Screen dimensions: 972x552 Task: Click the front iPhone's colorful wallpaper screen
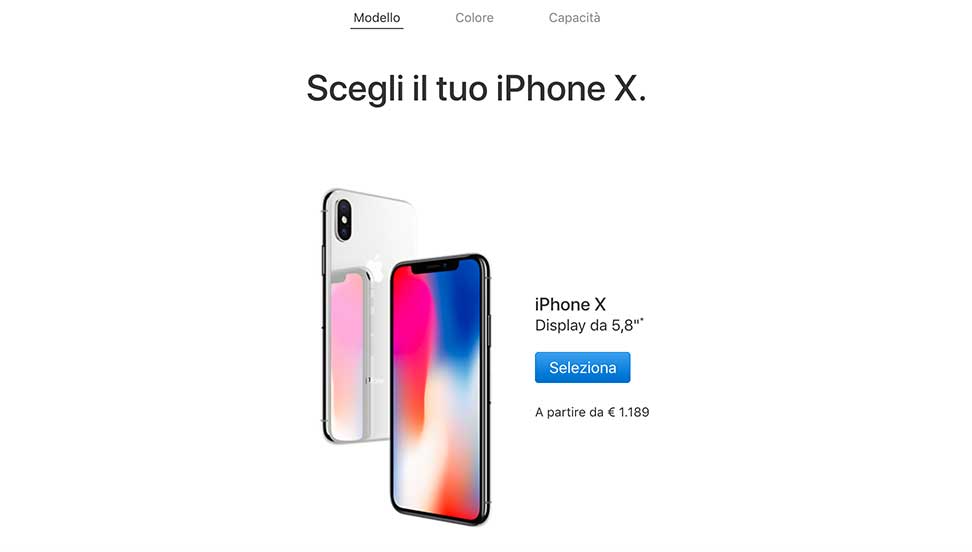(x=437, y=391)
